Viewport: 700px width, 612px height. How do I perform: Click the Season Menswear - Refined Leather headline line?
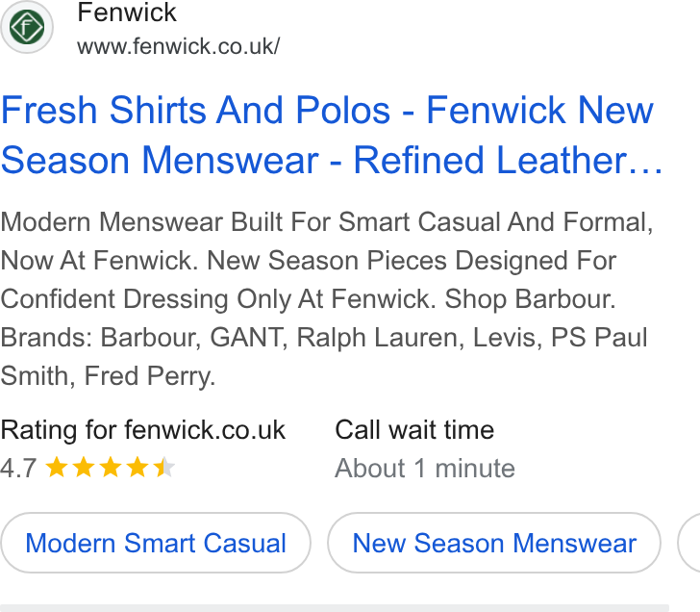tap(332, 160)
